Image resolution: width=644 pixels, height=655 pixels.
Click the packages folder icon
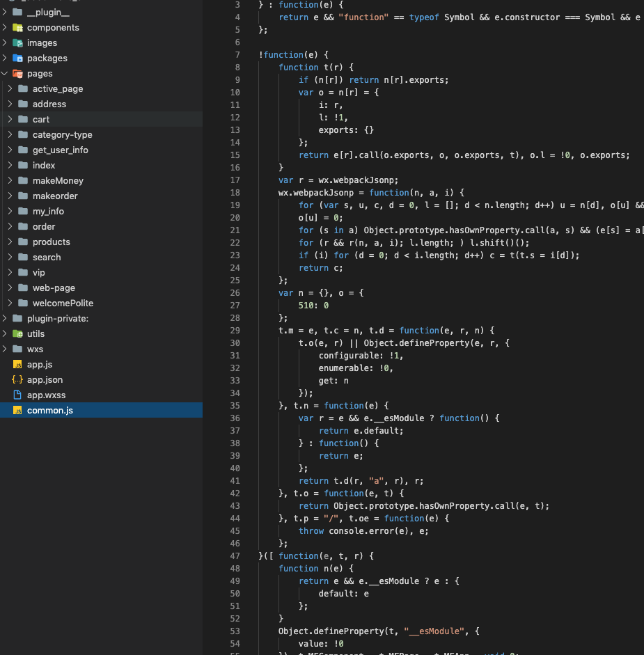(x=17, y=58)
